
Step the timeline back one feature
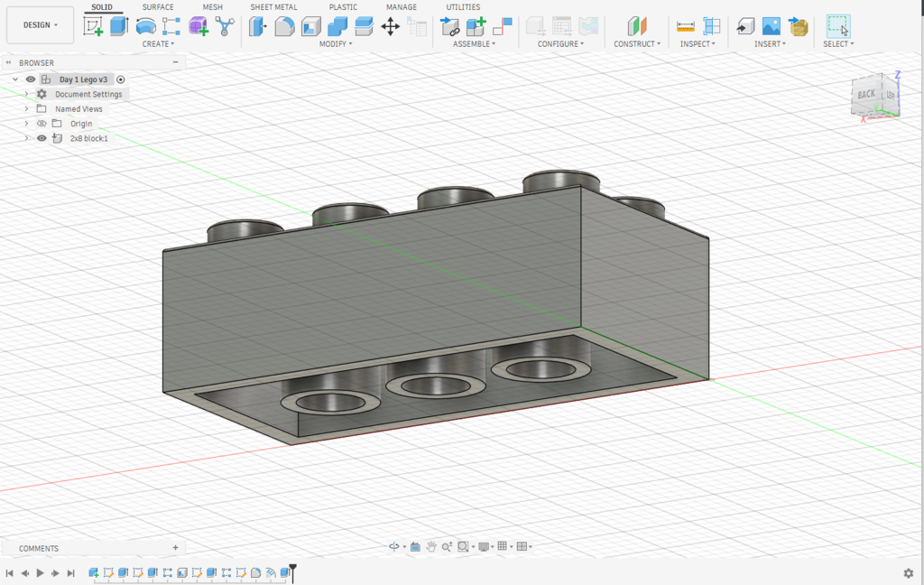[x=24, y=572]
